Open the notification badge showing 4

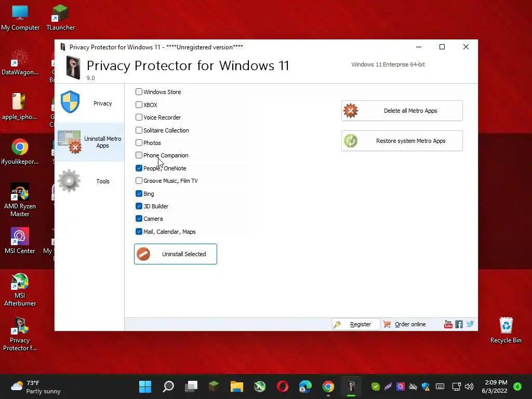click(517, 387)
